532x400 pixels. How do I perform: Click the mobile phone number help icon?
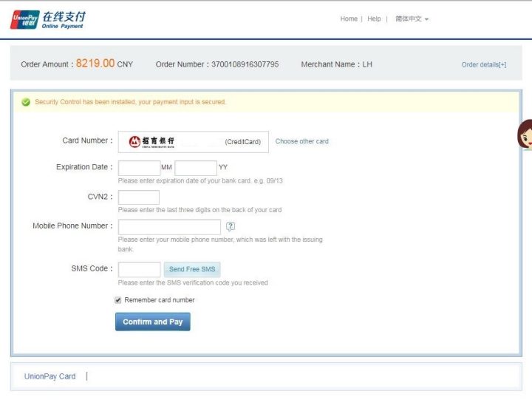point(231,226)
